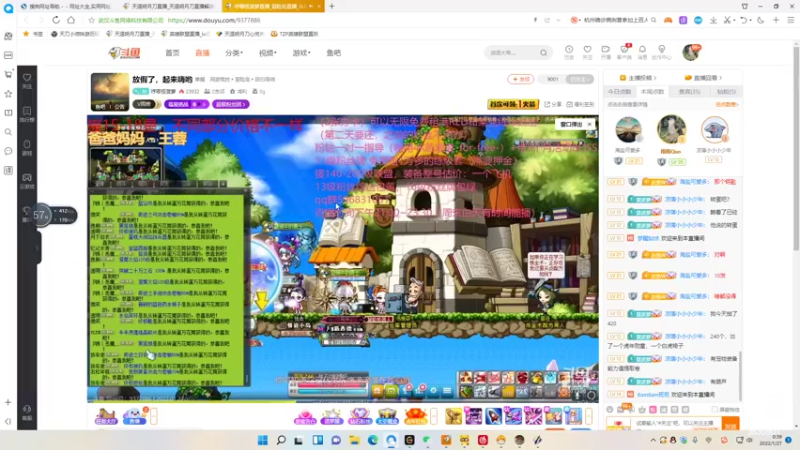Click the center top-ranked fan avatar

point(671,129)
